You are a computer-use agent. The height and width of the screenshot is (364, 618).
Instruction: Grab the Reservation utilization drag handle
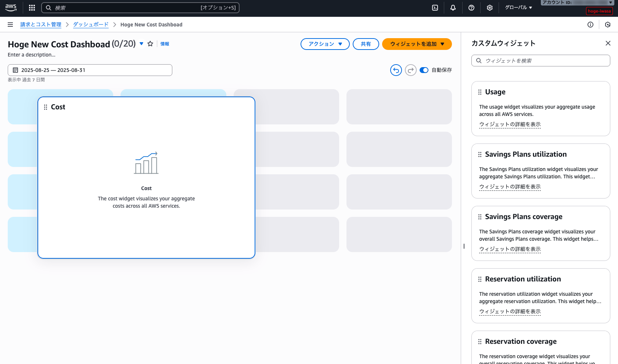(x=480, y=279)
